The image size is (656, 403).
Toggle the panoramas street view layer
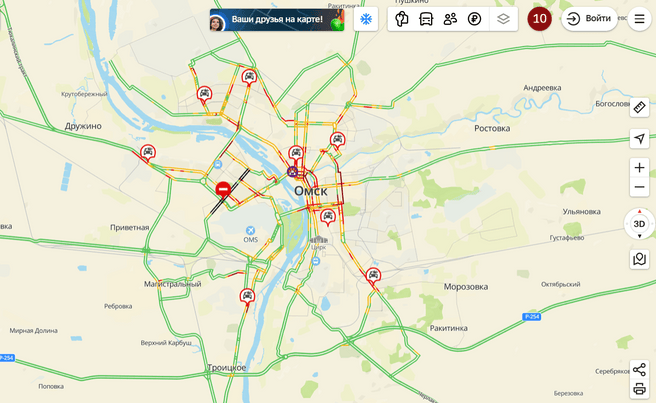(402, 19)
